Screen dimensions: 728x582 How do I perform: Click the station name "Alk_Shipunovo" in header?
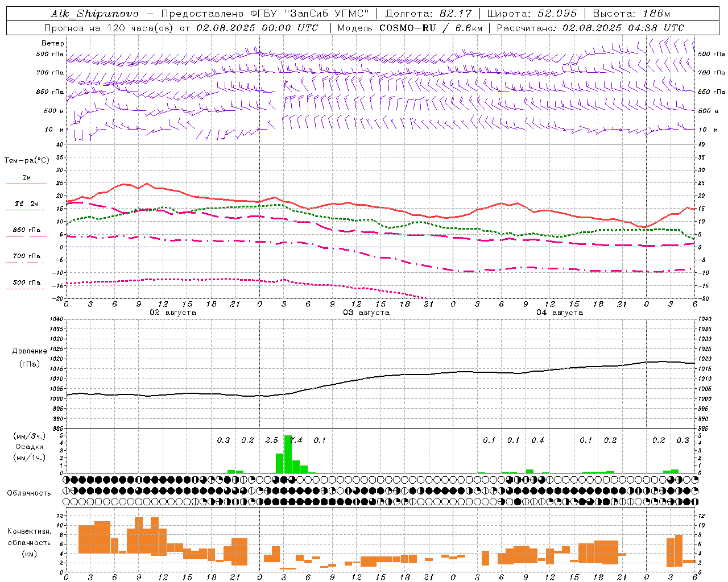coord(94,14)
